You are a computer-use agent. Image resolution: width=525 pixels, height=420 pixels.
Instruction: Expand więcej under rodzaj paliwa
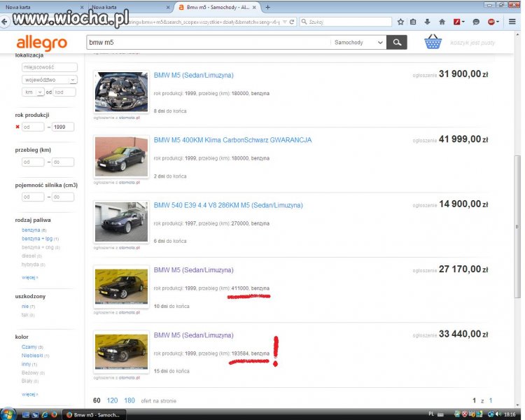point(30,277)
